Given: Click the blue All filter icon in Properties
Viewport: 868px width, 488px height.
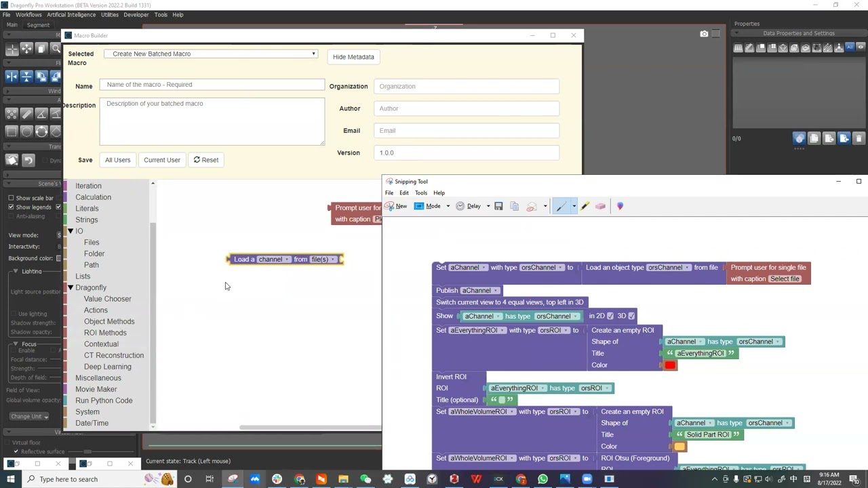Looking at the screenshot, I should pyautogui.click(x=850, y=47).
